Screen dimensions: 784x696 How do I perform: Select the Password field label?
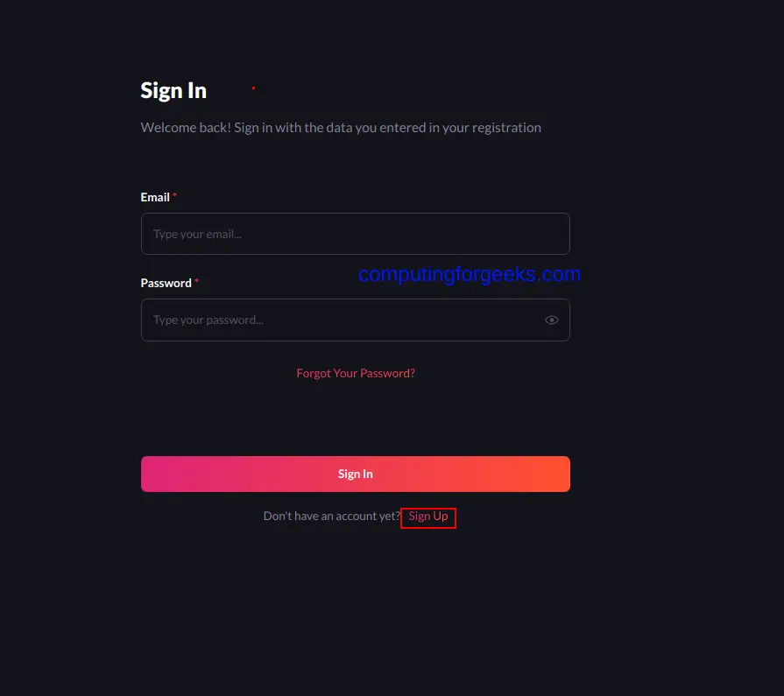[166, 284]
